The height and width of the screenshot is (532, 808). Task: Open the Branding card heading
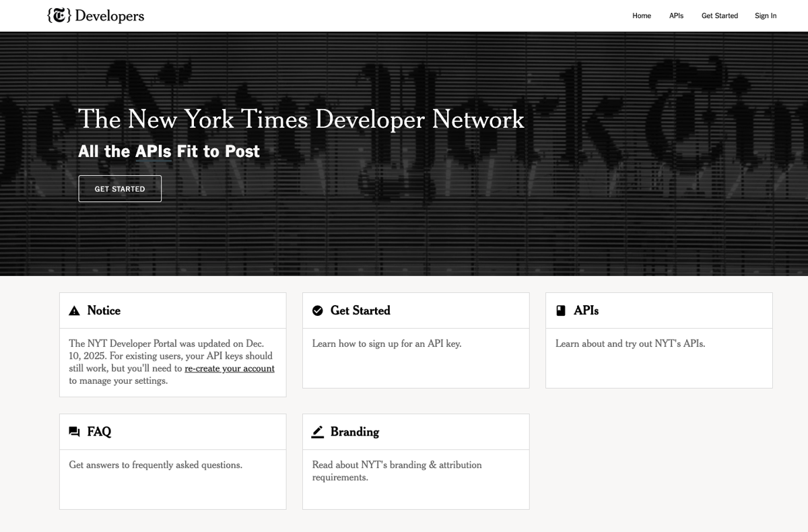click(x=355, y=432)
